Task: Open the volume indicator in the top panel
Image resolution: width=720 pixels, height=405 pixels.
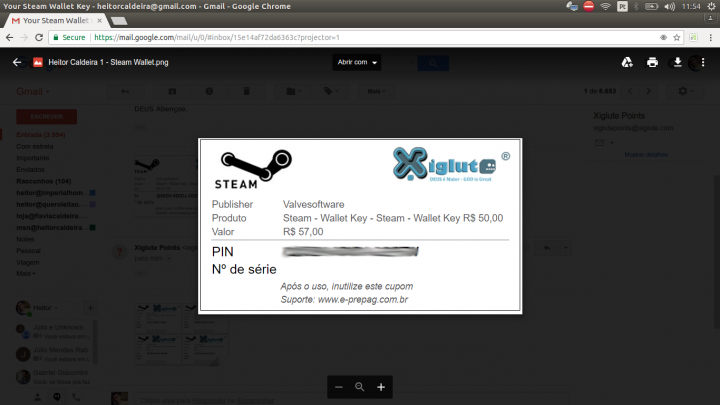Action: (669, 6)
